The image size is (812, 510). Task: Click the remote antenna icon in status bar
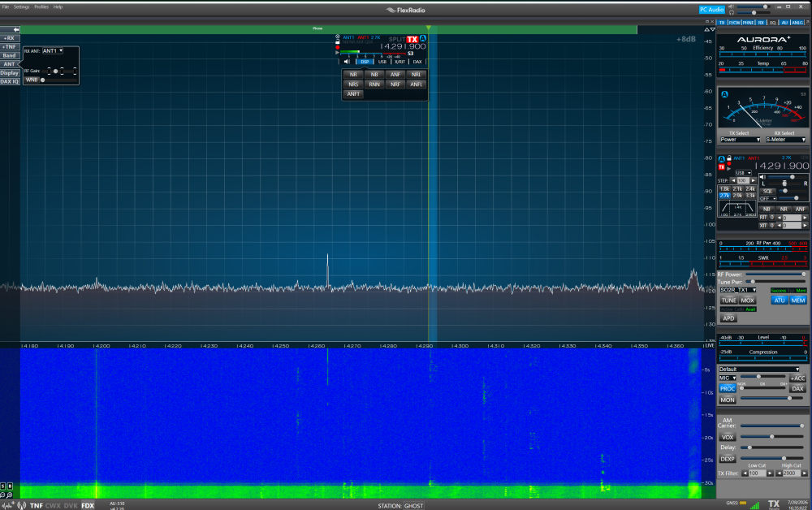pos(21,505)
